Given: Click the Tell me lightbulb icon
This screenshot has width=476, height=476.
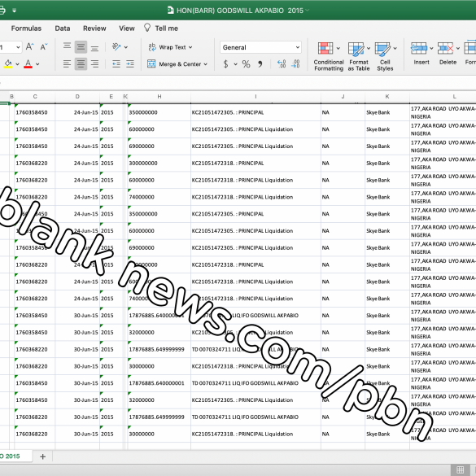Looking at the screenshot, I should 147,28.
